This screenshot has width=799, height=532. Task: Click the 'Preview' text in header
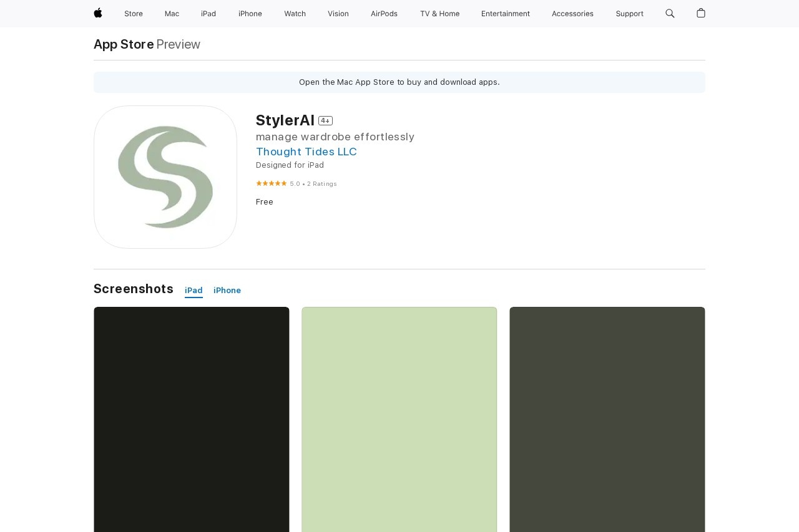pos(179,44)
